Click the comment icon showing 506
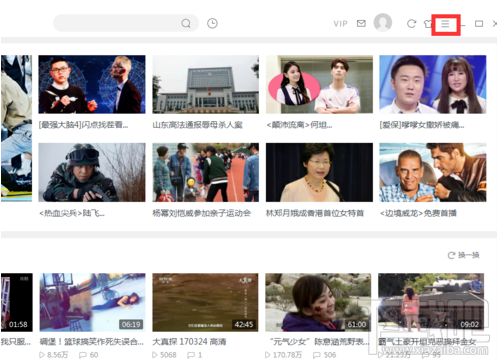Viewport: 497px width, 360px height. (x=317, y=355)
